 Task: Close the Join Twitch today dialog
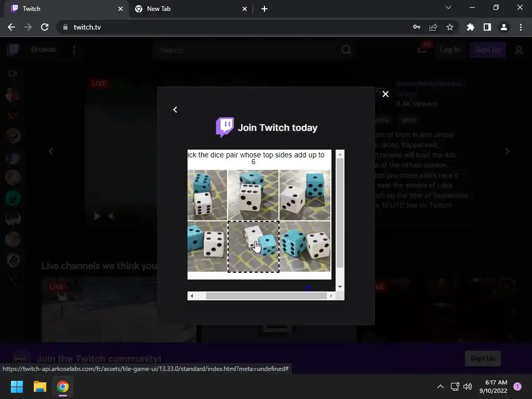tap(385, 94)
